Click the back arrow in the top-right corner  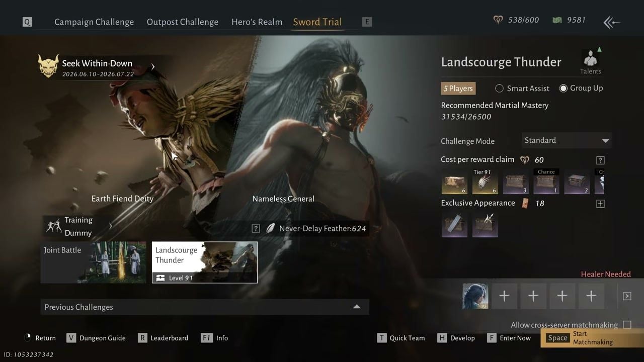tap(612, 22)
